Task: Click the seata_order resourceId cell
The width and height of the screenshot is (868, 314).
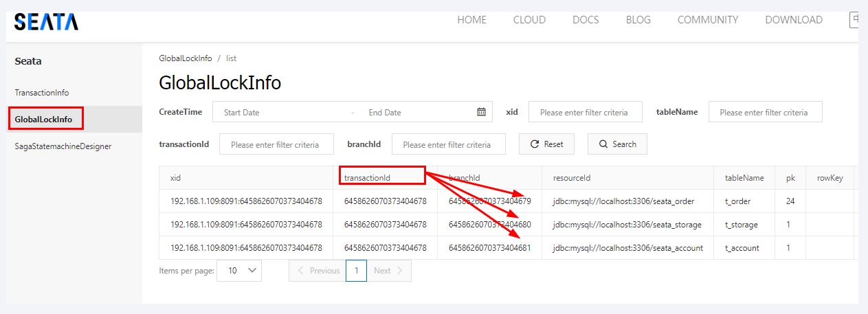Action: [x=627, y=201]
